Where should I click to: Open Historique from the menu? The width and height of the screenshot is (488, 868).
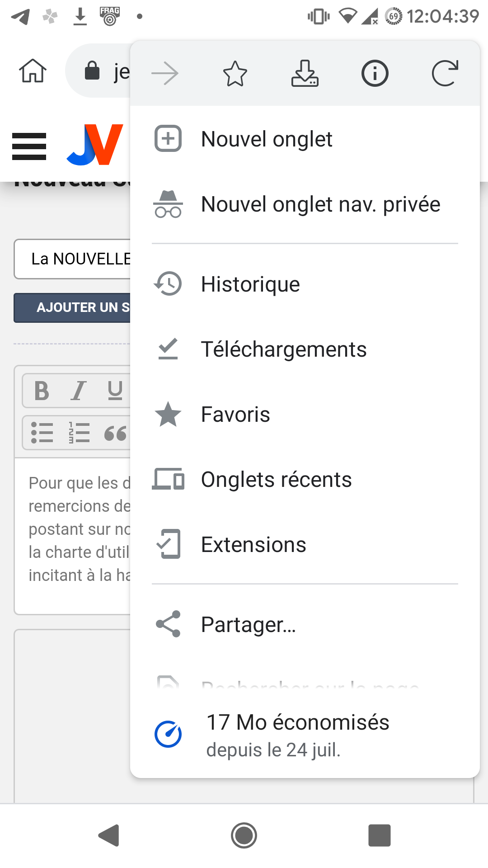pos(250,284)
